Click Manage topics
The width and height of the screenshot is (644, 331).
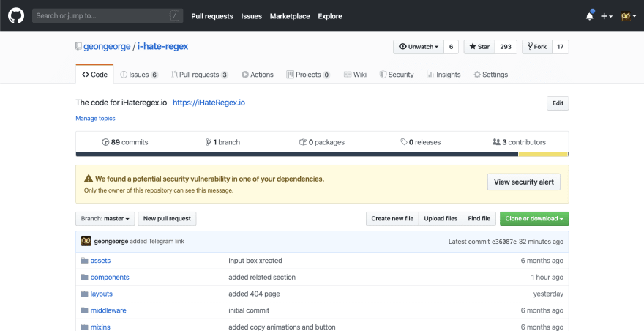tap(95, 119)
